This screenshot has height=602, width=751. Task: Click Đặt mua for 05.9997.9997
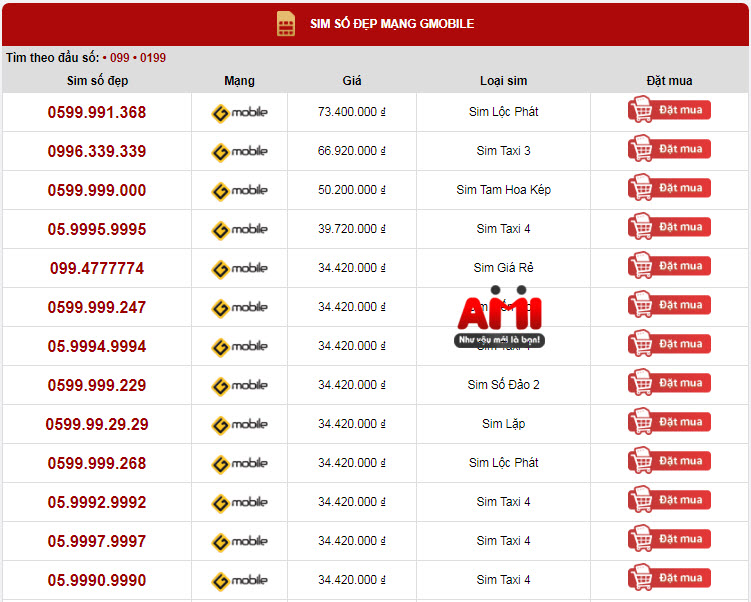click(x=669, y=538)
